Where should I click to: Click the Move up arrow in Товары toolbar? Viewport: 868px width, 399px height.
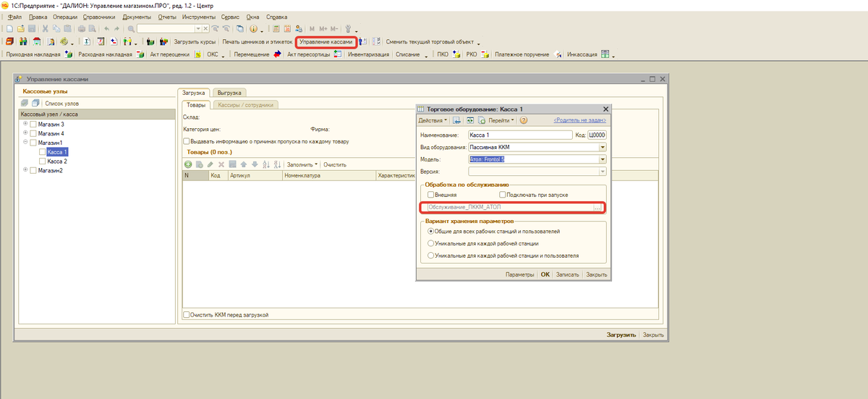coord(244,164)
